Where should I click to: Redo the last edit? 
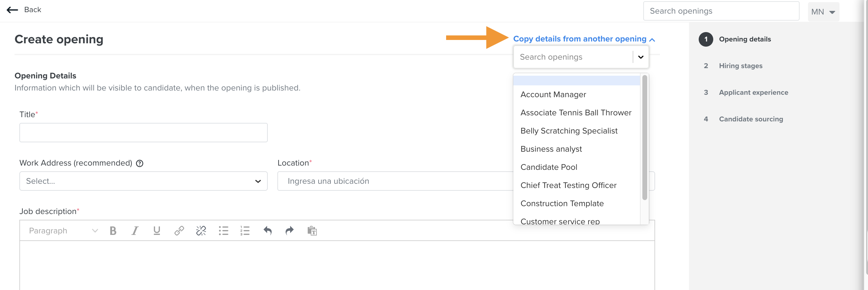tap(290, 231)
